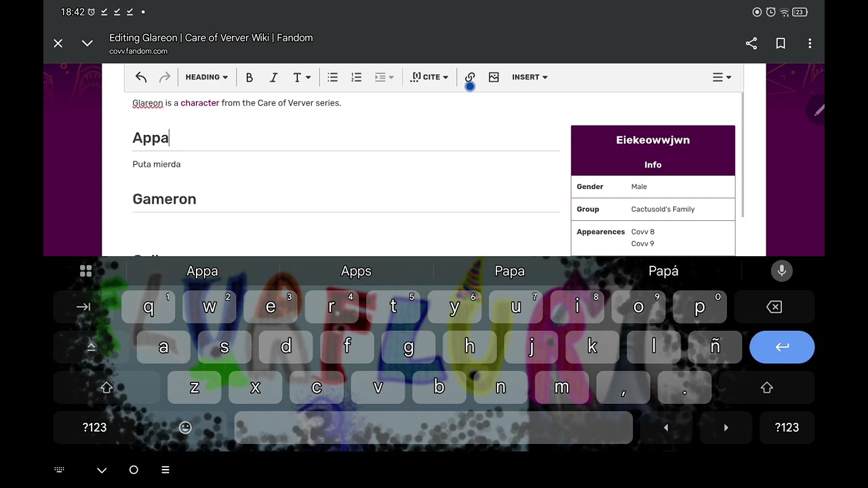Place cursor in the Appa heading
This screenshot has height=488, width=868.
[x=151, y=138]
